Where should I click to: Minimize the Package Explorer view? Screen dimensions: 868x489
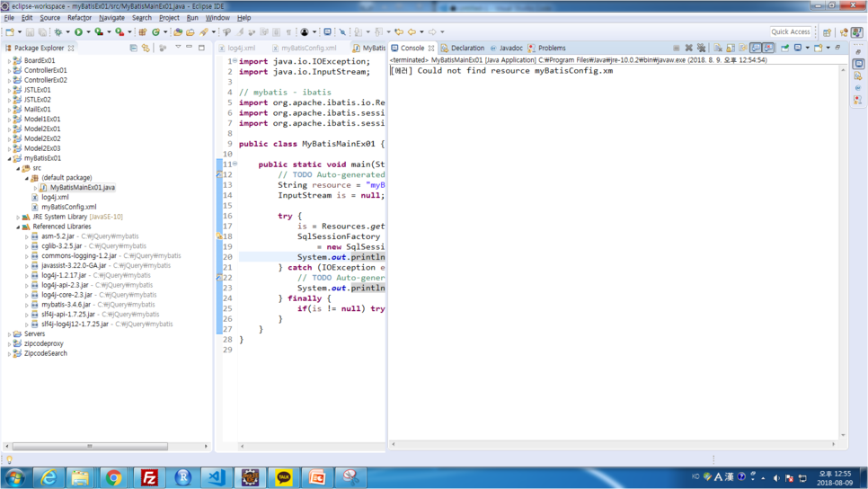click(190, 48)
